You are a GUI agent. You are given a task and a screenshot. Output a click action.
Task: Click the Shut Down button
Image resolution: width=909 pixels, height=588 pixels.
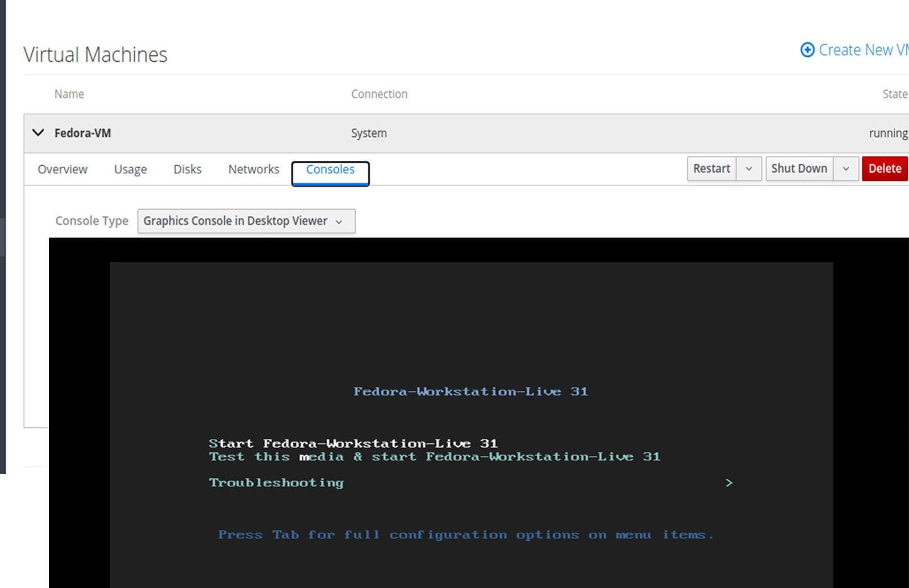(799, 169)
